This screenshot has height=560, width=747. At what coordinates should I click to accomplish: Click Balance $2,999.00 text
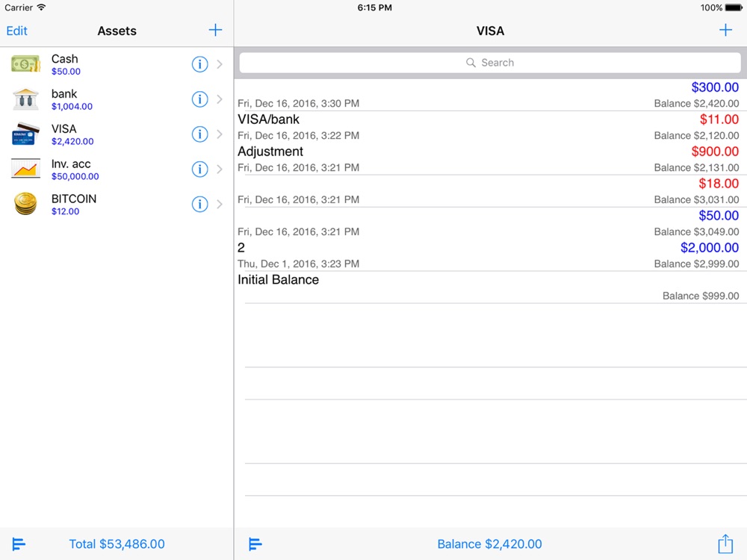point(696,264)
